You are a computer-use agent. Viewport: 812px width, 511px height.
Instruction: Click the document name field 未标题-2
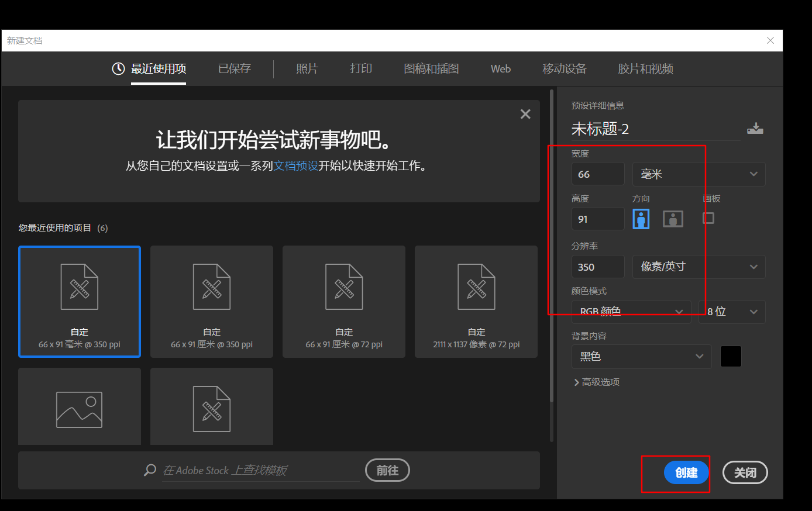coord(656,129)
